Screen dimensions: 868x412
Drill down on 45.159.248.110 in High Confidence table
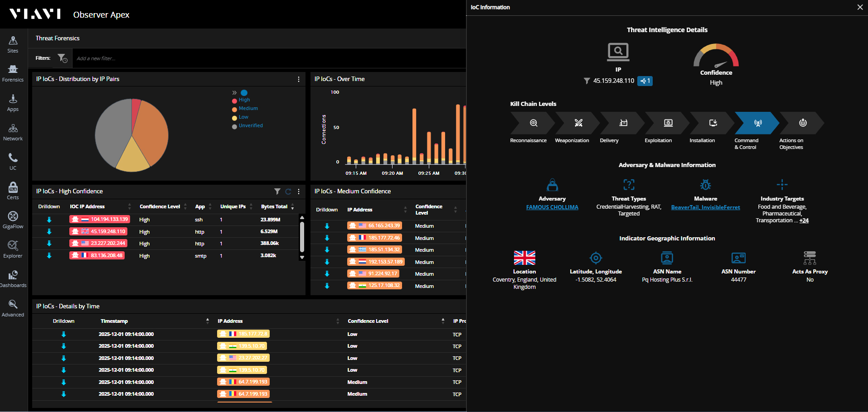[49, 232]
